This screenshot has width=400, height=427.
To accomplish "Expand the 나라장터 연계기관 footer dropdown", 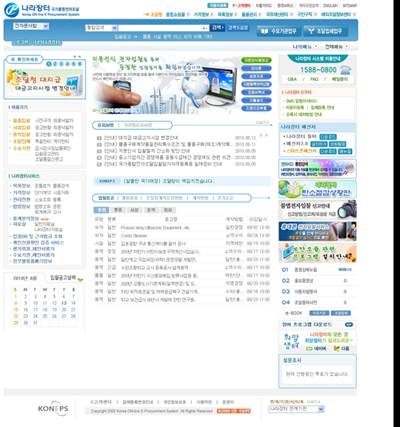I will 296,409.
